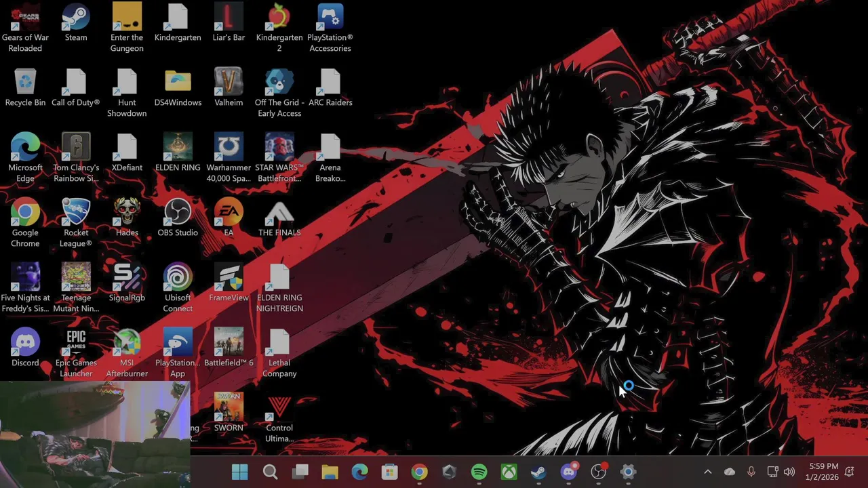868x488 pixels.
Task: Open Google Chrome desktop shortcut
Action: coord(25,224)
